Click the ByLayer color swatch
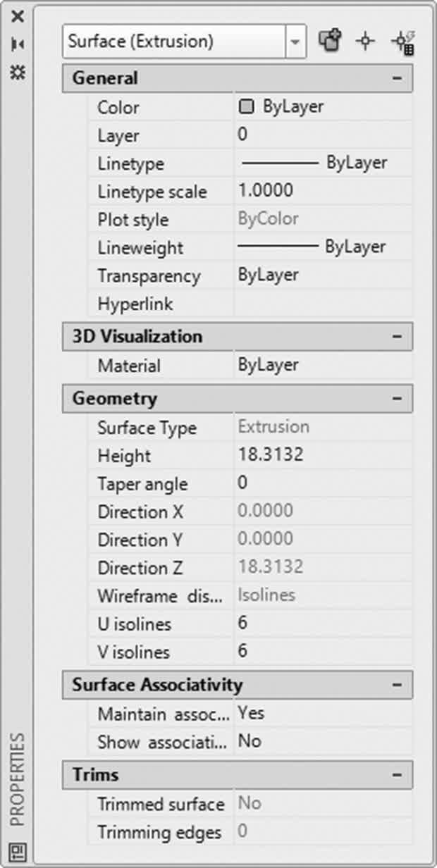 tap(246, 107)
